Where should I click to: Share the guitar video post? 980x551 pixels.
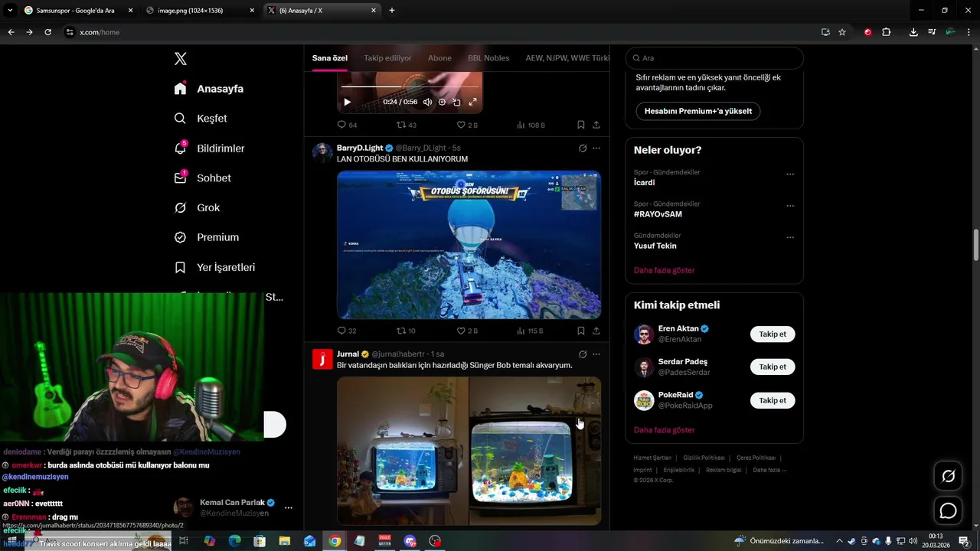click(x=596, y=125)
